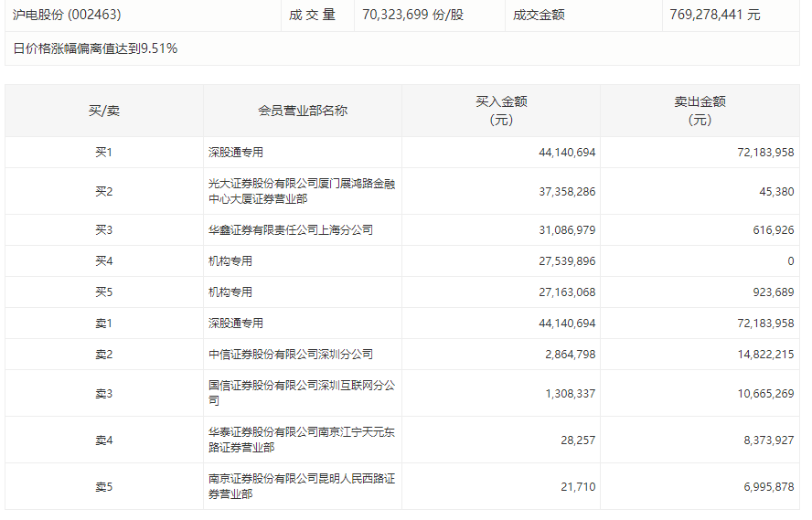Screen dimensions: 812x520
Task: Select the 买5 row label
Action: click(103, 292)
